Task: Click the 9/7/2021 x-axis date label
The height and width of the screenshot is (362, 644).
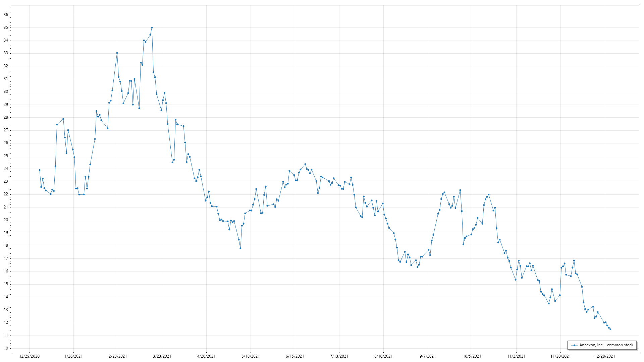Action: [x=428, y=356]
